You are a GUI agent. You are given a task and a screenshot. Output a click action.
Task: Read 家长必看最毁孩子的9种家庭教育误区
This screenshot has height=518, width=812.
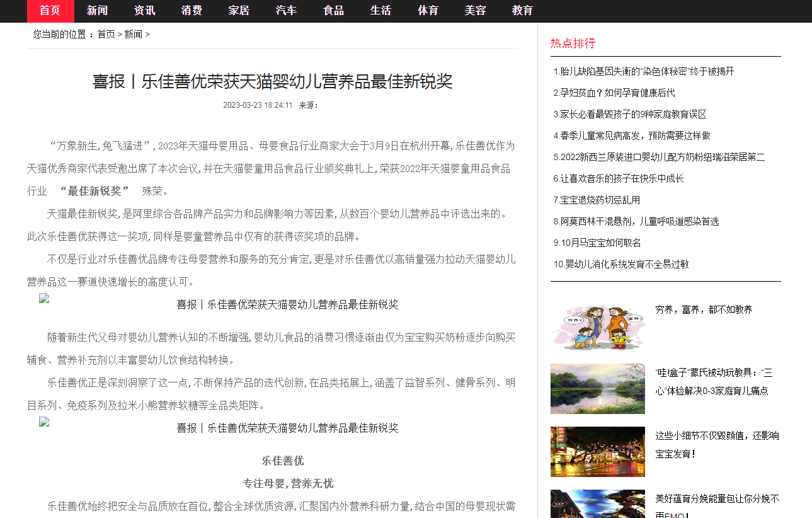pos(633,114)
